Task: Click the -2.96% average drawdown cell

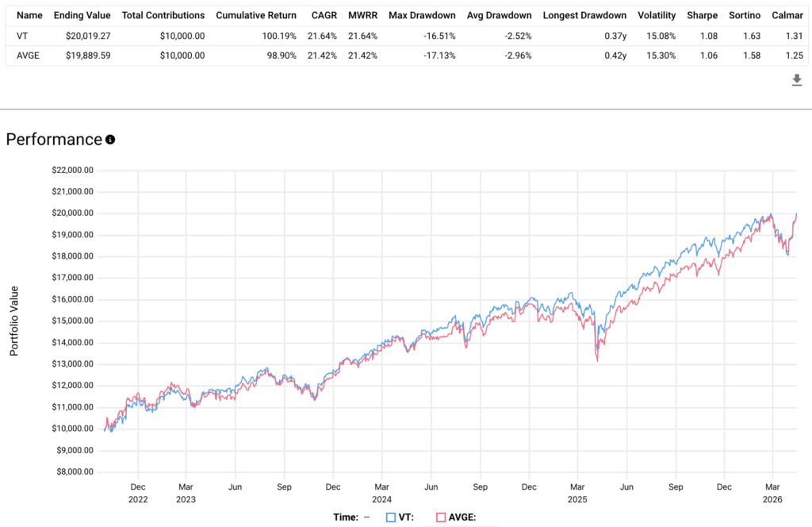Action: click(519, 56)
